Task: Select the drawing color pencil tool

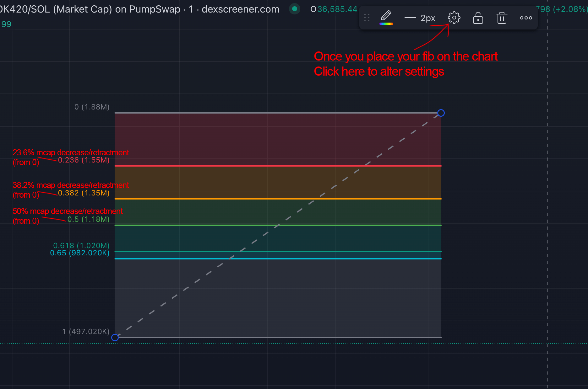Action: coord(386,16)
